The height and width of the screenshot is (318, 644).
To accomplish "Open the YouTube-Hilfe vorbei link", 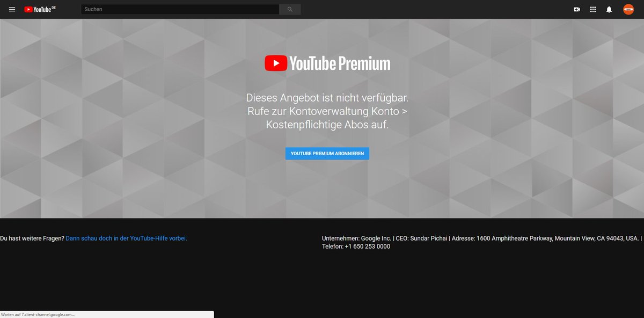I will [126, 238].
